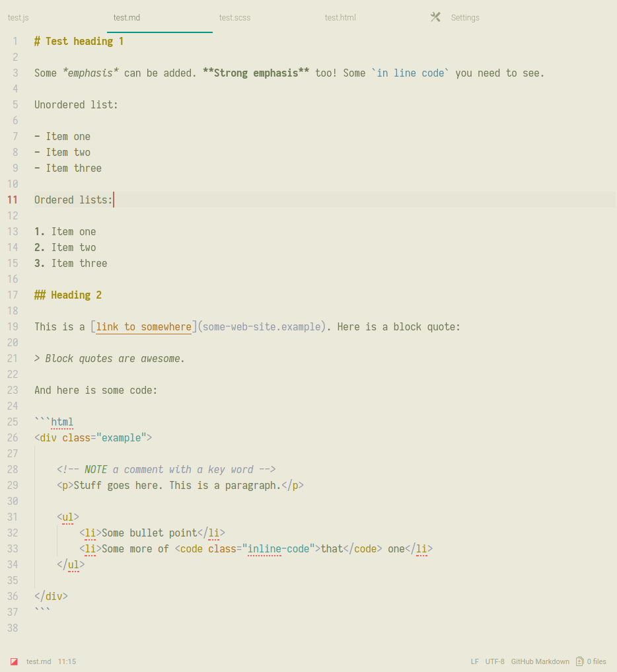Click the 'Unordered list:' text

click(x=76, y=104)
